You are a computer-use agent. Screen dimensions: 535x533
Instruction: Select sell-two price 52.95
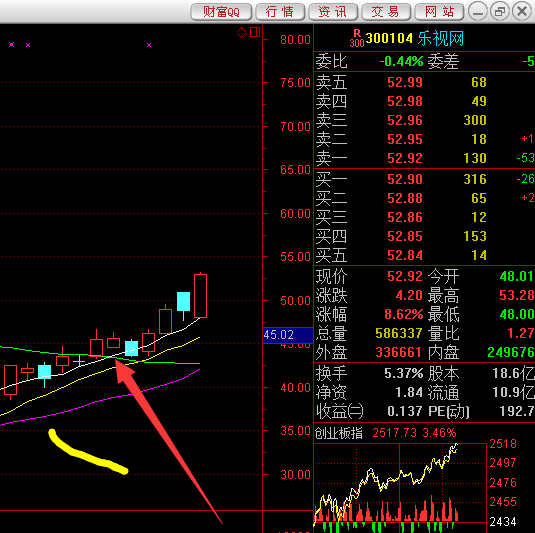pos(405,139)
